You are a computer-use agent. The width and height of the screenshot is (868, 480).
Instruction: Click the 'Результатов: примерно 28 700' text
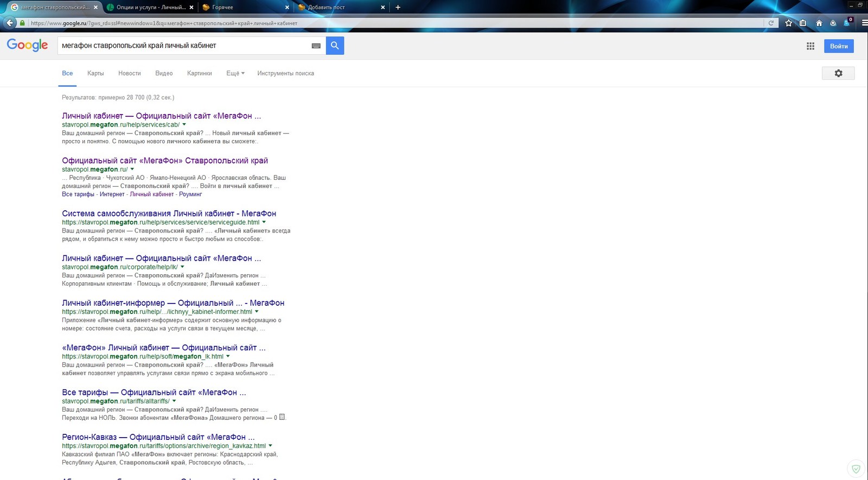[118, 98]
